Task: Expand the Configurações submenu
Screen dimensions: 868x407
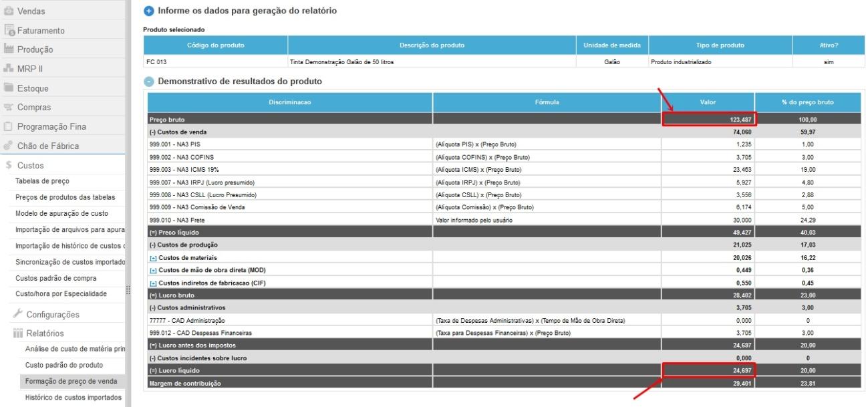Action: pyautogui.click(x=53, y=314)
